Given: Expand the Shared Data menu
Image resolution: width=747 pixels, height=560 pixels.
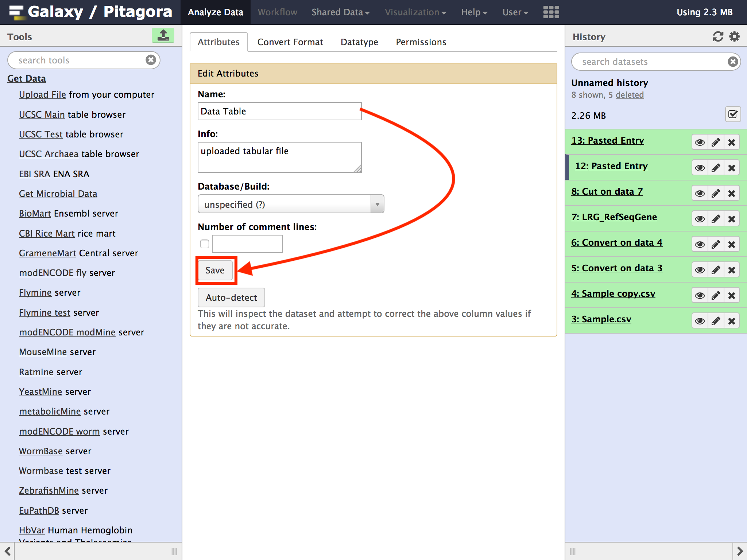Looking at the screenshot, I should [x=340, y=12].
